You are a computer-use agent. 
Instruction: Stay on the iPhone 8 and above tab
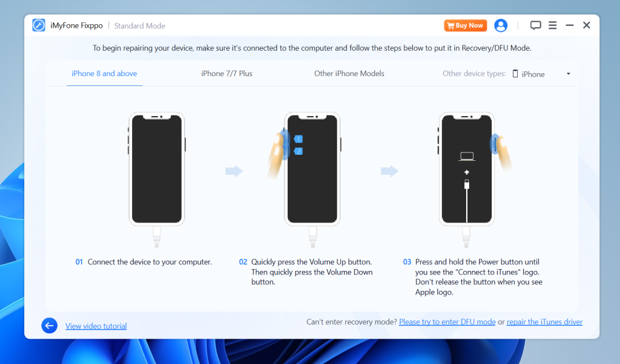tap(104, 73)
